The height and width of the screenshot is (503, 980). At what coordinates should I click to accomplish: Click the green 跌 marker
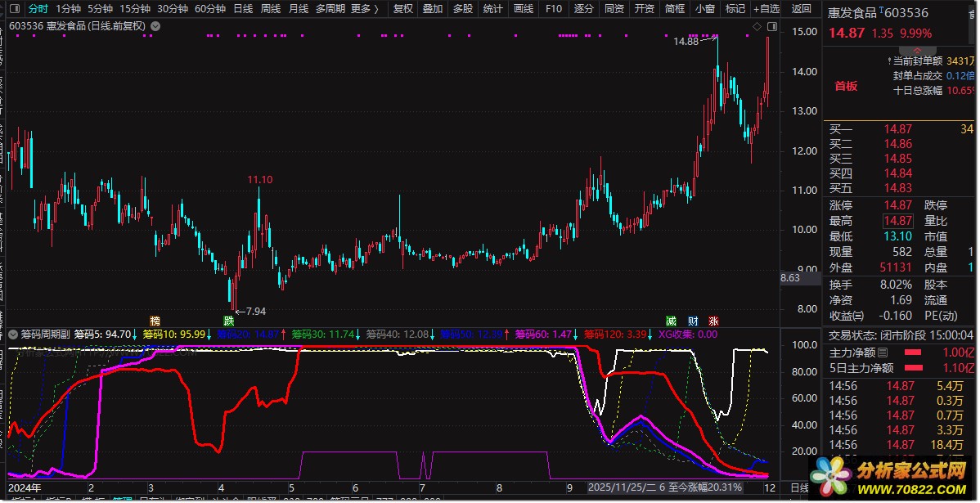pos(229,321)
